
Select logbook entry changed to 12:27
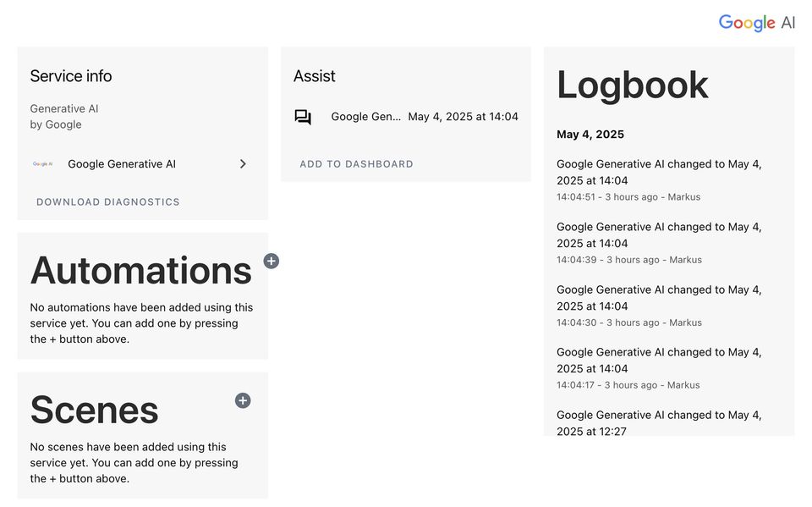point(659,422)
